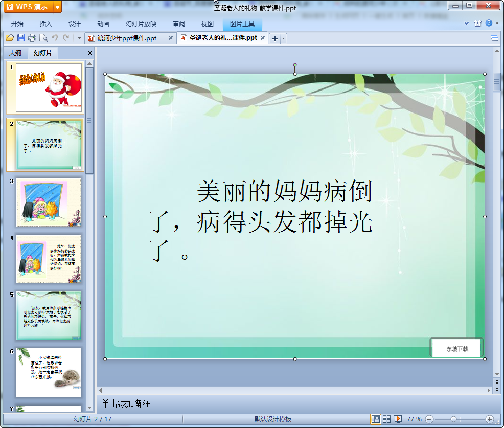Click horizontal scrollbar right arrow

click(x=489, y=390)
